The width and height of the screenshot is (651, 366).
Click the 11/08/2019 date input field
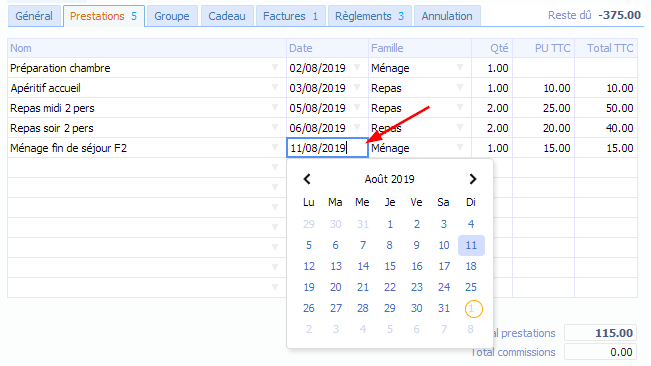(x=327, y=148)
